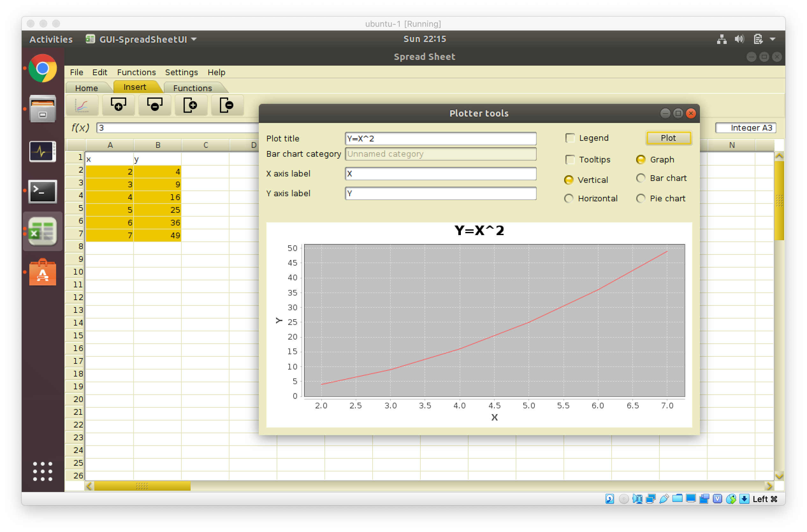Viewport: 807px width, 532px height.
Task: Click the VirtualBox network adapters icon
Action: [651, 499]
